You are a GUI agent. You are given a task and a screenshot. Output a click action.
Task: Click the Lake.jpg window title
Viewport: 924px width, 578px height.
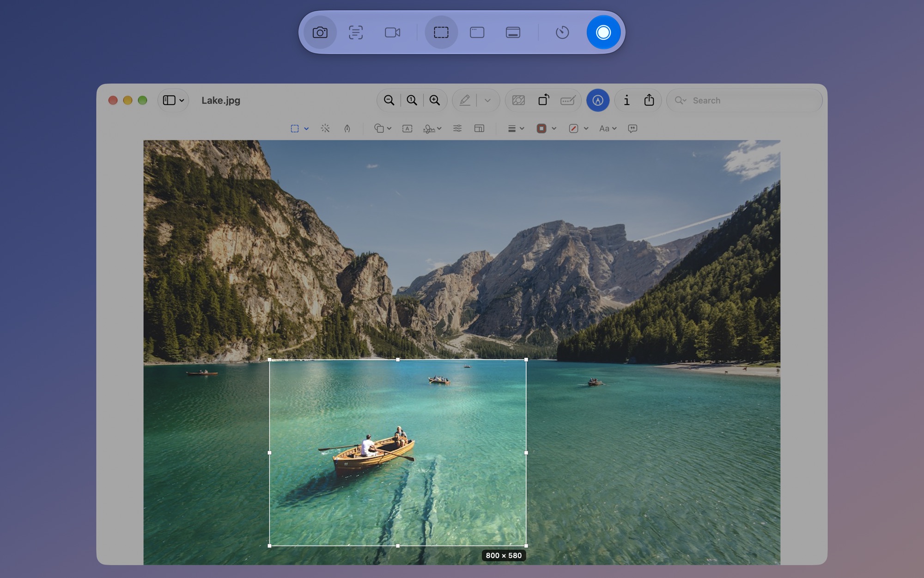(221, 100)
